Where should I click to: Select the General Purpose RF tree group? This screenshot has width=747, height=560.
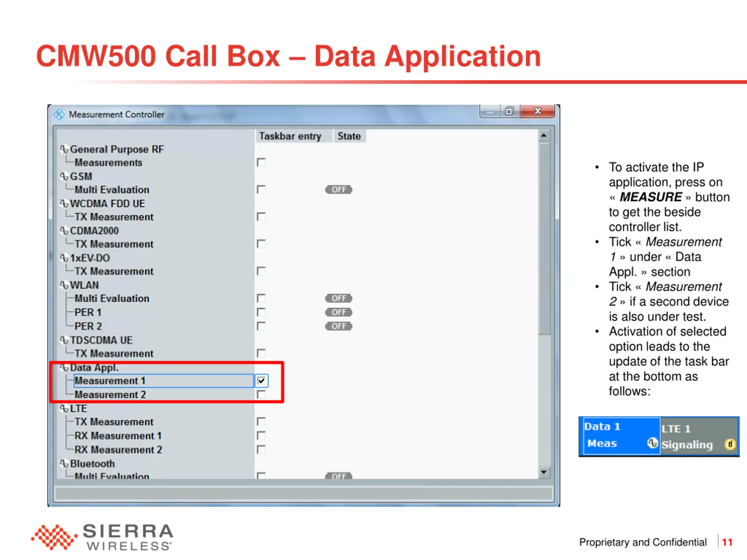(117, 149)
